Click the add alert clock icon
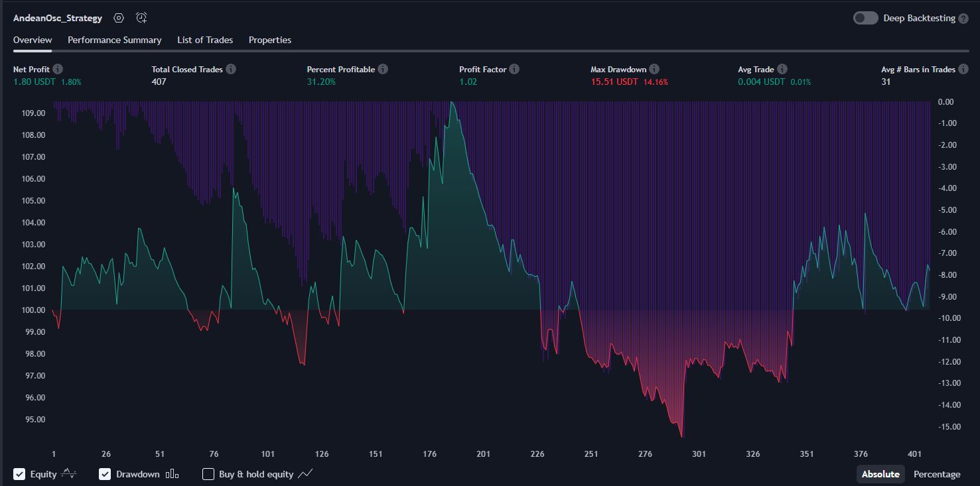 point(141,18)
